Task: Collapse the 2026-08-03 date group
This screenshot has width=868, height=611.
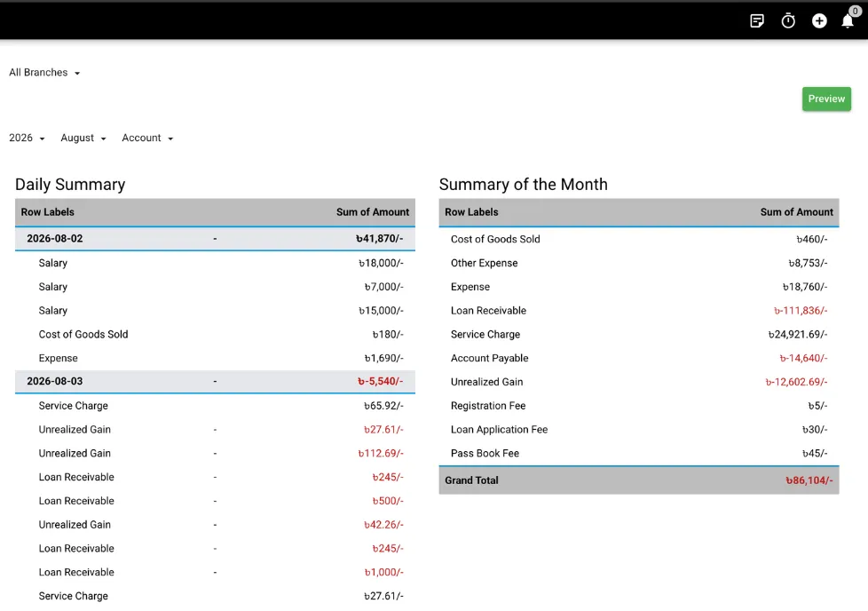Action: point(215,381)
